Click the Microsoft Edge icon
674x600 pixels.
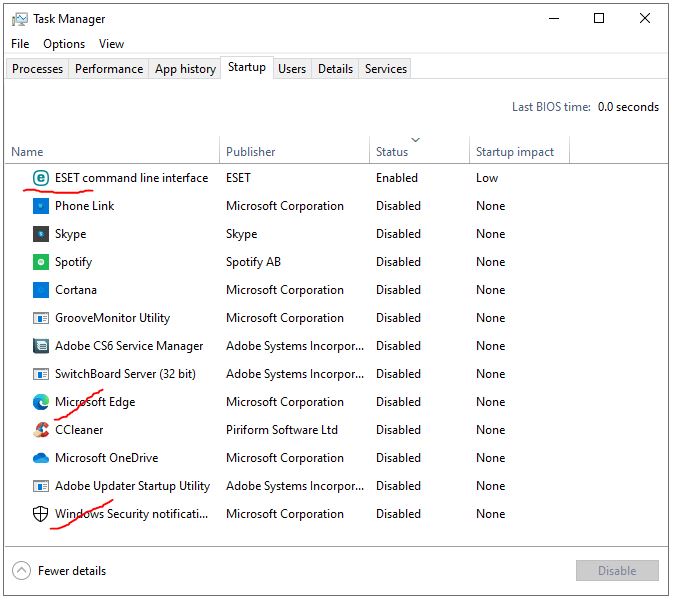41,402
